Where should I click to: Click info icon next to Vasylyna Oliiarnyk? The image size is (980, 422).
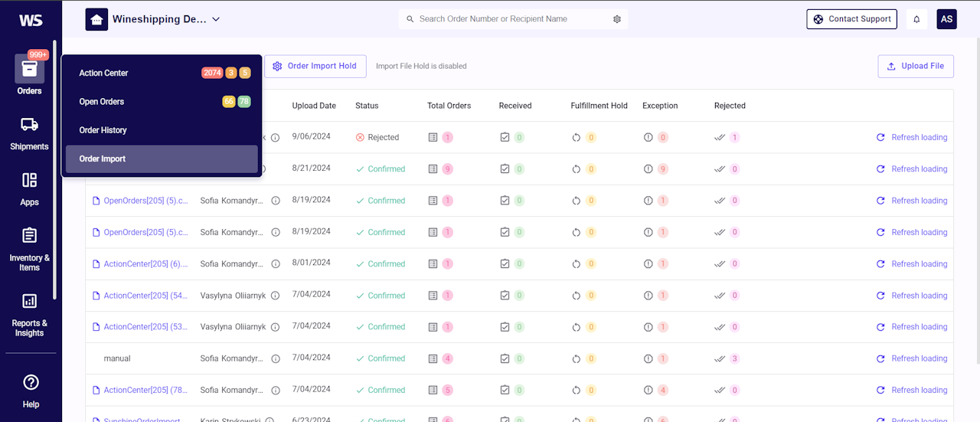click(x=275, y=295)
